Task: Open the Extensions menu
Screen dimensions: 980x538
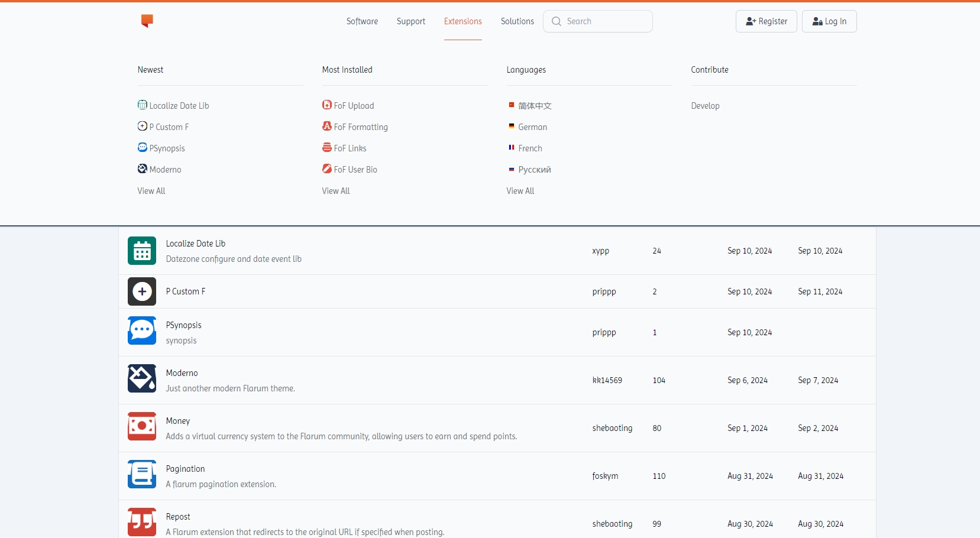Action: pos(463,21)
